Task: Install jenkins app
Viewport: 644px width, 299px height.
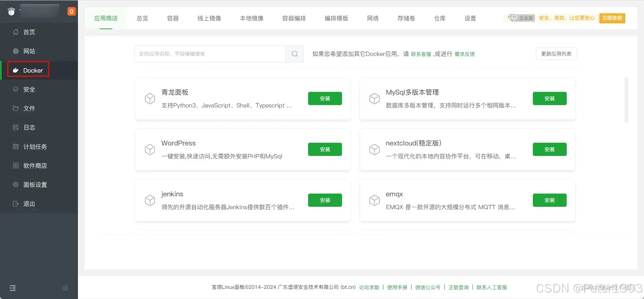Action: [325, 200]
